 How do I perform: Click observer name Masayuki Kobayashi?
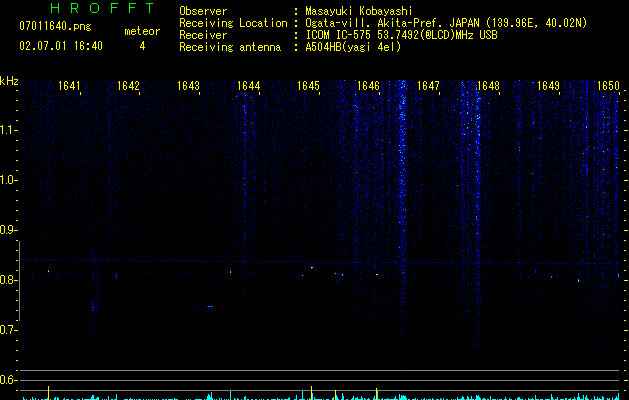pyautogui.click(x=359, y=11)
